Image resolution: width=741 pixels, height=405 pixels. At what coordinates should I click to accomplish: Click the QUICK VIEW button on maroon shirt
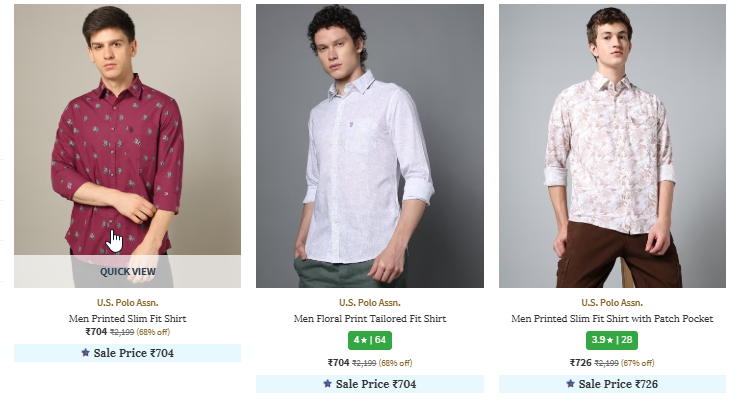[x=127, y=271]
